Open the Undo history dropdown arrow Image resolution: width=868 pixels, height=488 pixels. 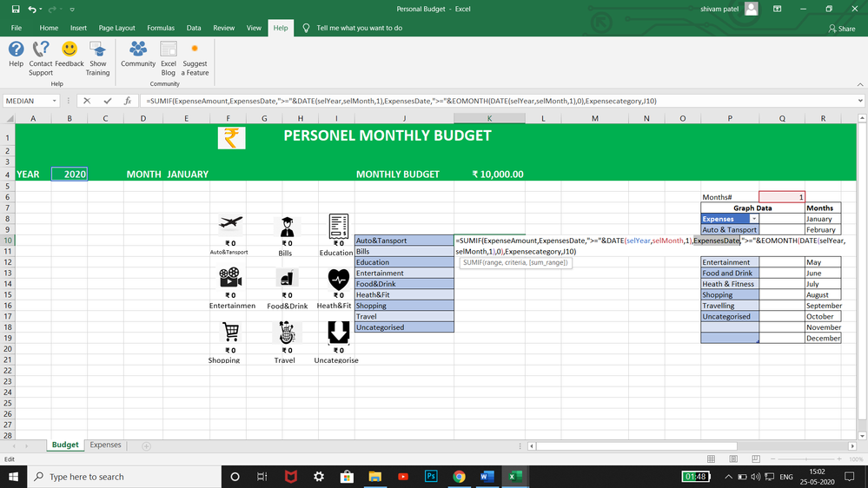41,9
